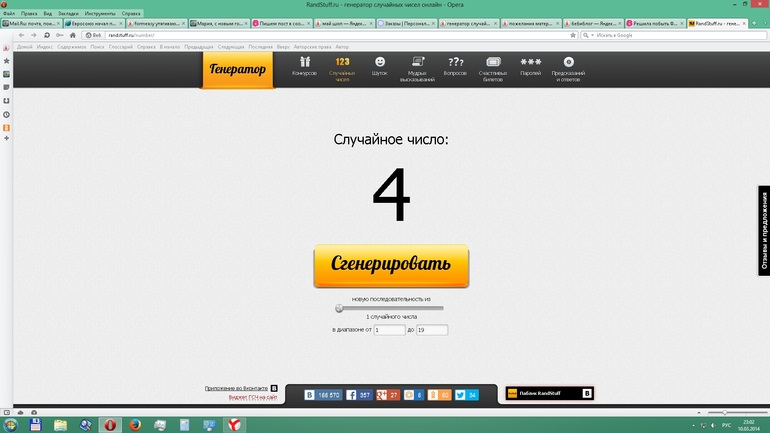
Task: Click the randstuff.ru address bar
Action: pyautogui.click(x=339, y=35)
